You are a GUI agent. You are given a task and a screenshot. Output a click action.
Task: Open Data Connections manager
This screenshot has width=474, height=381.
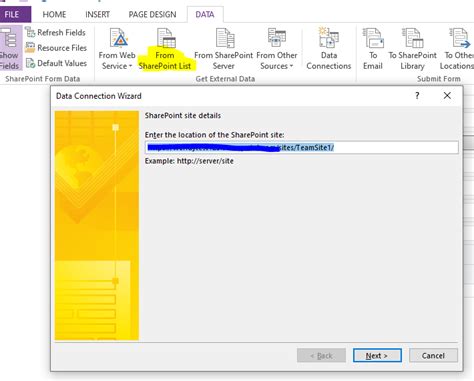pyautogui.click(x=329, y=49)
